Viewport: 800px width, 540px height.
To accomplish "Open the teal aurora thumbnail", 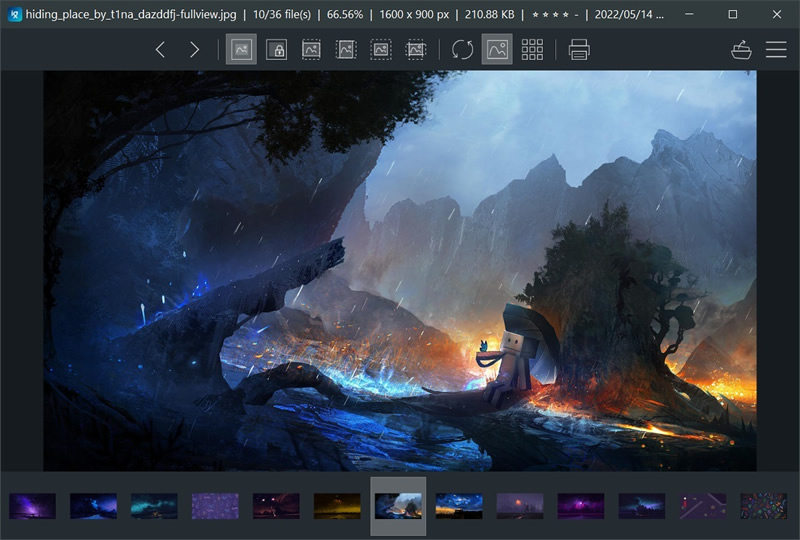I will pyautogui.click(x=154, y=506).
